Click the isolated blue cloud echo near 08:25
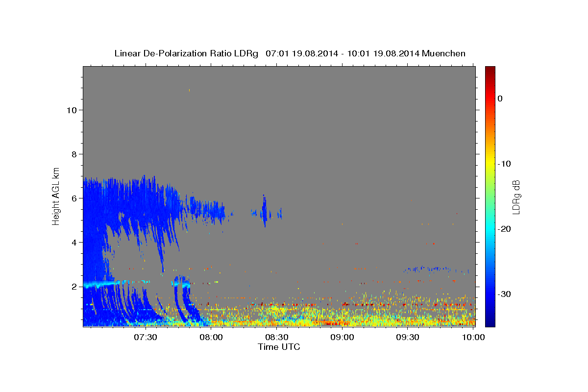This screenshot has height=392, width=588. [264, 211]
